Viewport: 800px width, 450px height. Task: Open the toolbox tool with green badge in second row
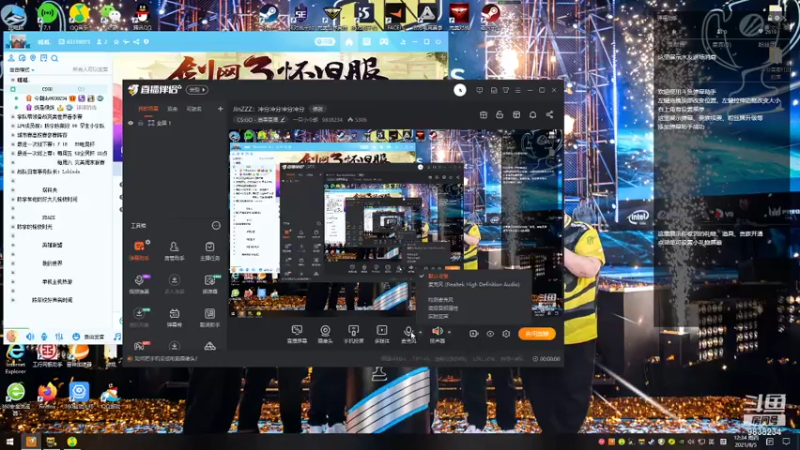tap(210, 284)
